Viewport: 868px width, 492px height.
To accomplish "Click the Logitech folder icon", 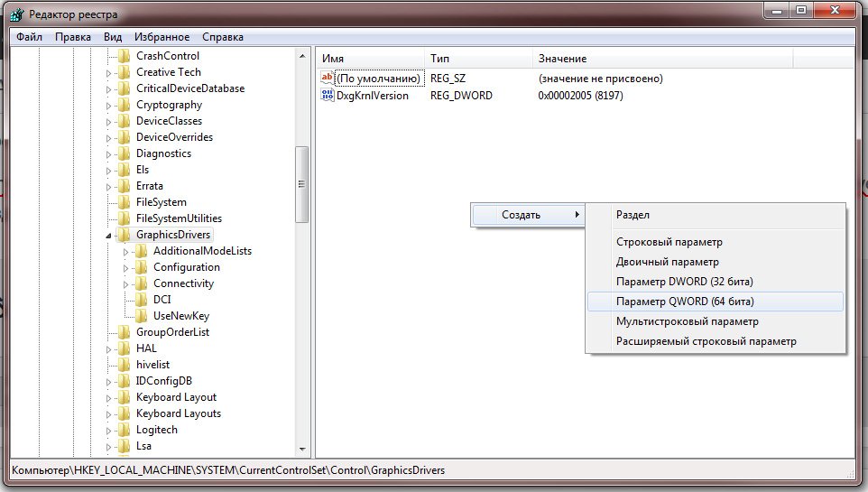I will 125,430.
